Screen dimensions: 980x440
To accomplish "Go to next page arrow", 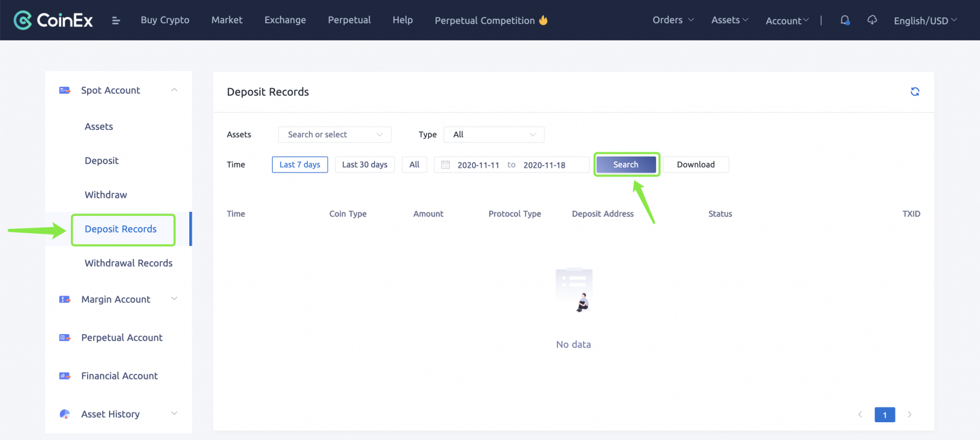I will coord(910,415).
